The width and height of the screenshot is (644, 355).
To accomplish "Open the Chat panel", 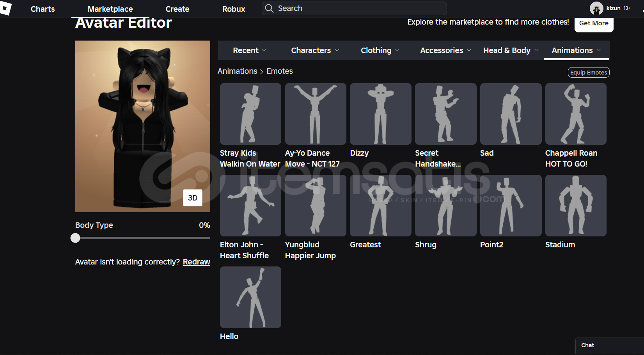I will tap(609, 346).
